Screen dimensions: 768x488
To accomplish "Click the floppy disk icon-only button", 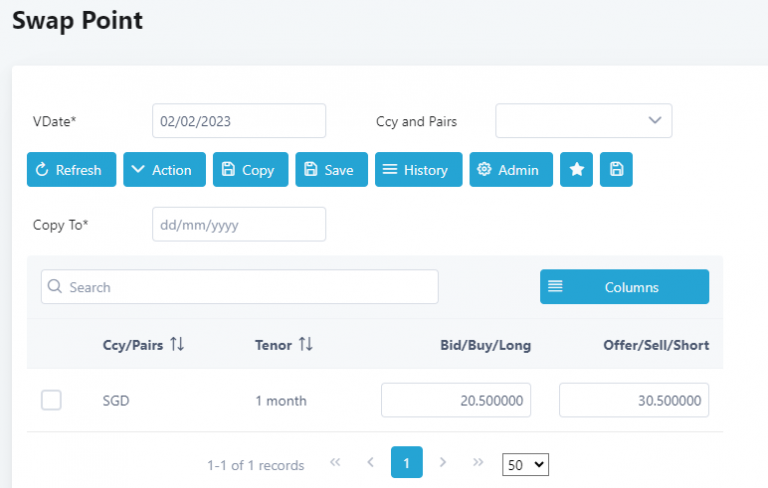I will 616,170.
